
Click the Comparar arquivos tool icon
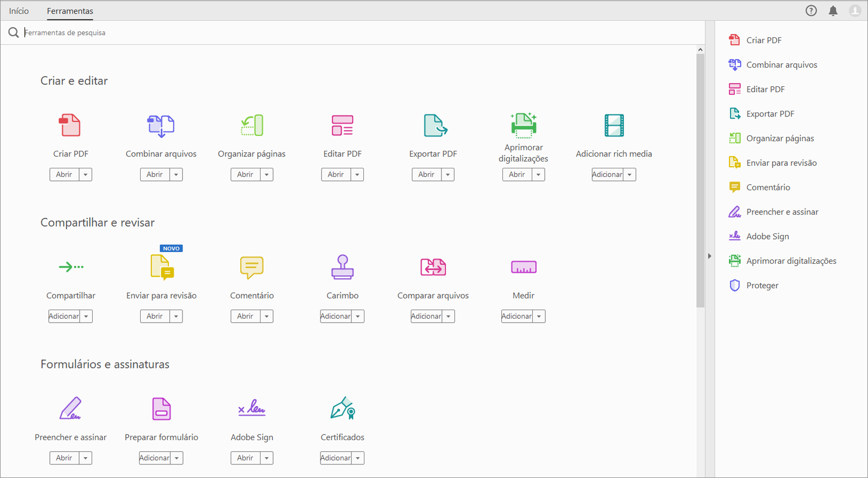(x=433, y=267)
